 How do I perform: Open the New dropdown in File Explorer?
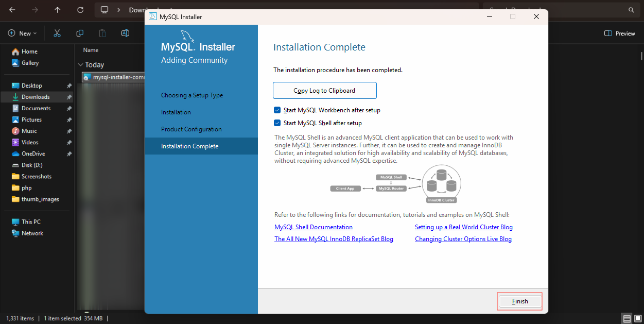[x=23, y=33]
